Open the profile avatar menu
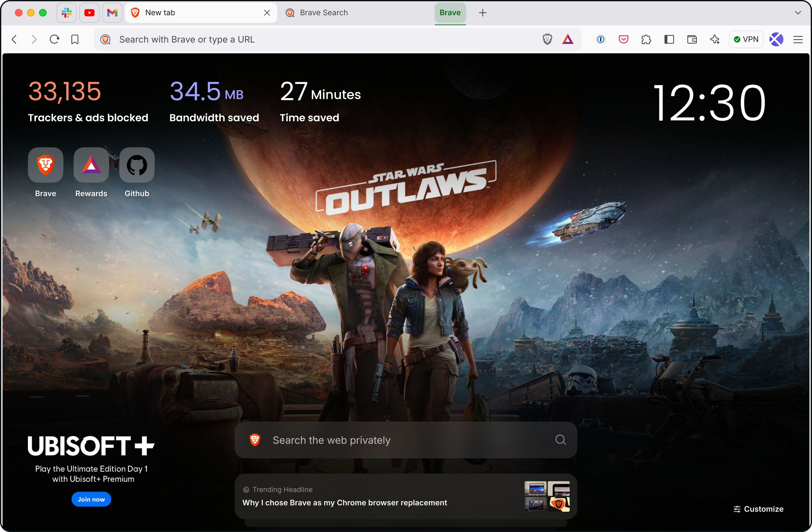 (776, 39)
